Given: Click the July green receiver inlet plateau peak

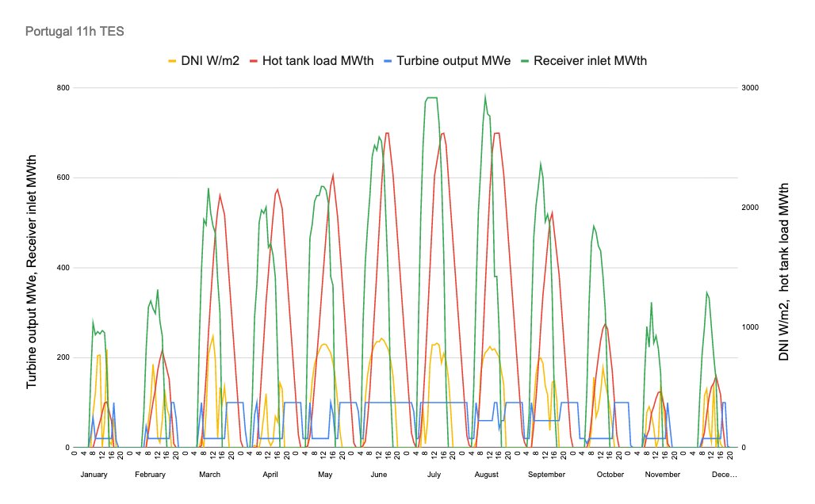Looking at the screenshot, I should tap(431, 97).
